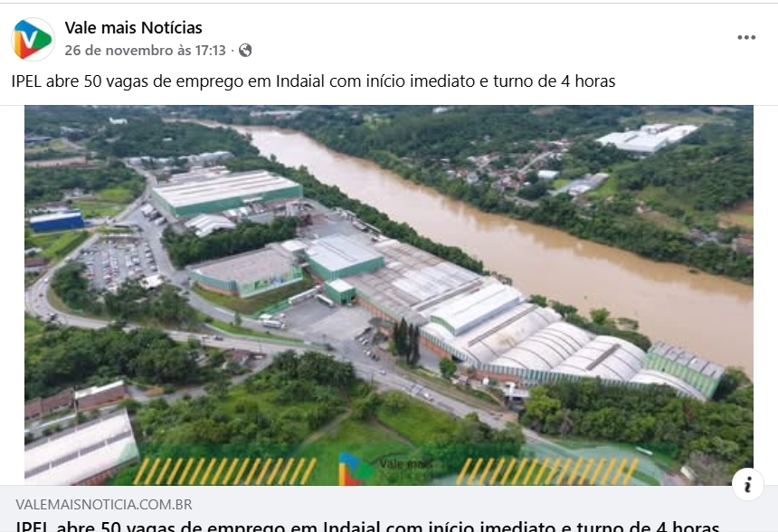Open the timestamp "26 de novembro às 17:13"
Screen dimensions: 778x532
(145, 50)
